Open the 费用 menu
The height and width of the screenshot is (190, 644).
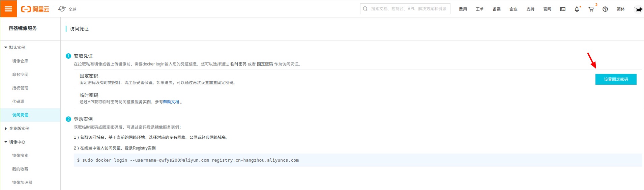(x=463, y=9)
